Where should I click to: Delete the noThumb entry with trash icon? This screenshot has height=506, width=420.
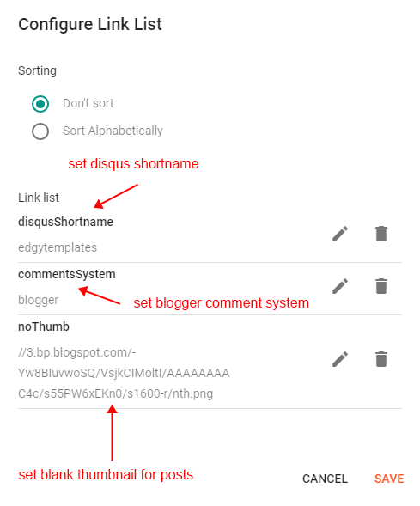click(x=381, y=359)
